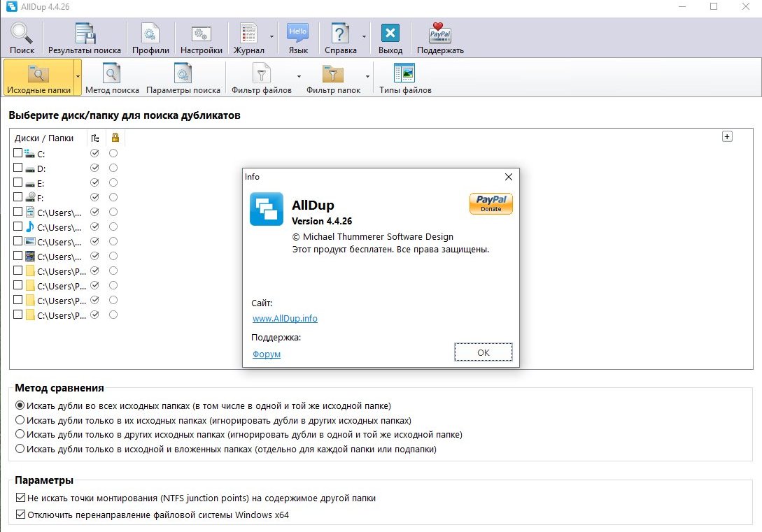Select the music note folder icon
This screenshot has height=532, width=762.
pos(30,227)
